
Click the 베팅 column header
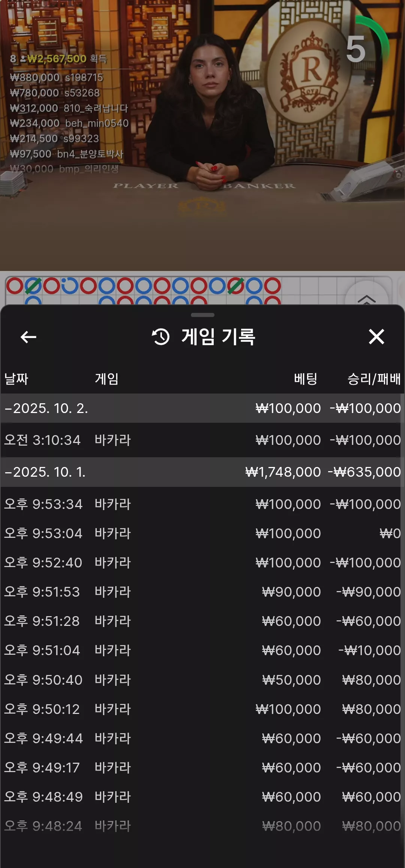tap(306, 379)
